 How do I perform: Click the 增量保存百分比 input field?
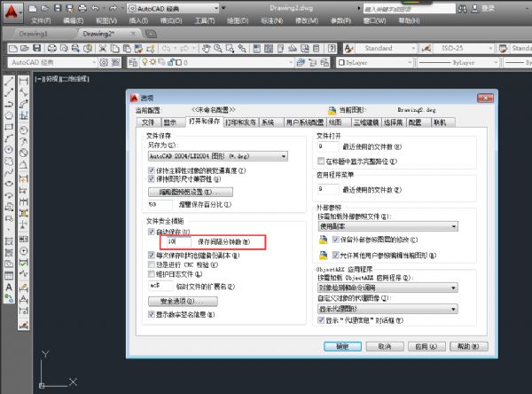[x=160, y=204]
